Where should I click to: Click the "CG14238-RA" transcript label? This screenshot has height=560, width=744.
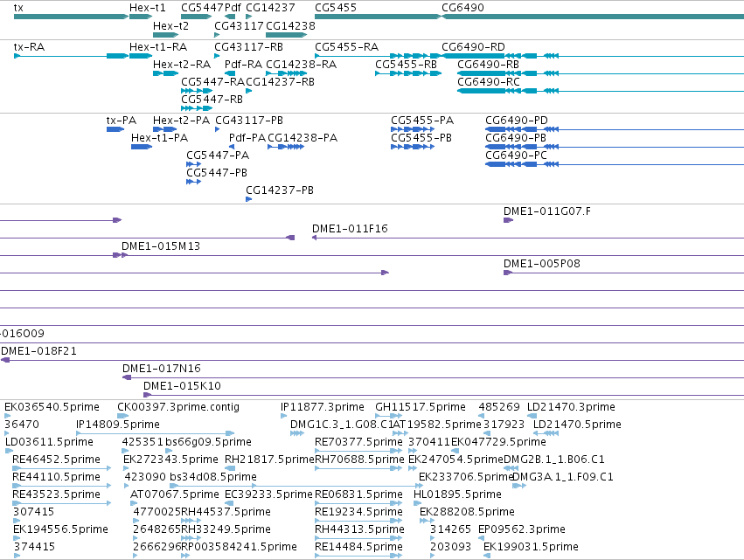(302, 64)
